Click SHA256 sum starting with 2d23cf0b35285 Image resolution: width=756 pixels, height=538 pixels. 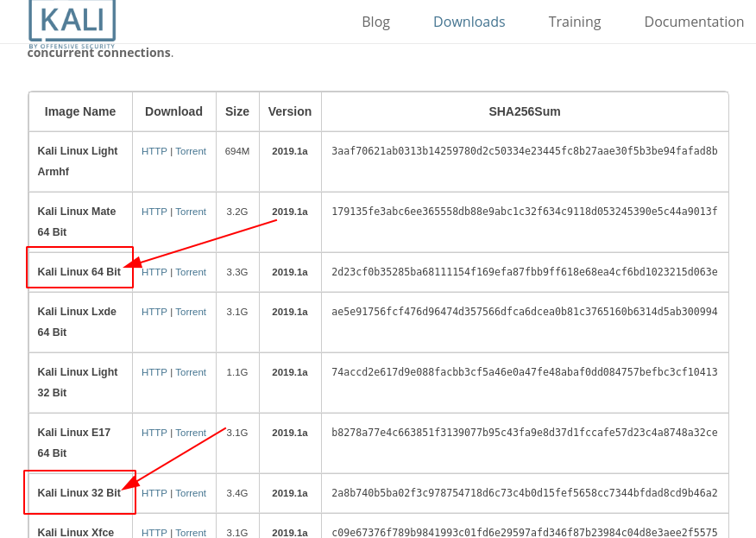coord(525,272)
